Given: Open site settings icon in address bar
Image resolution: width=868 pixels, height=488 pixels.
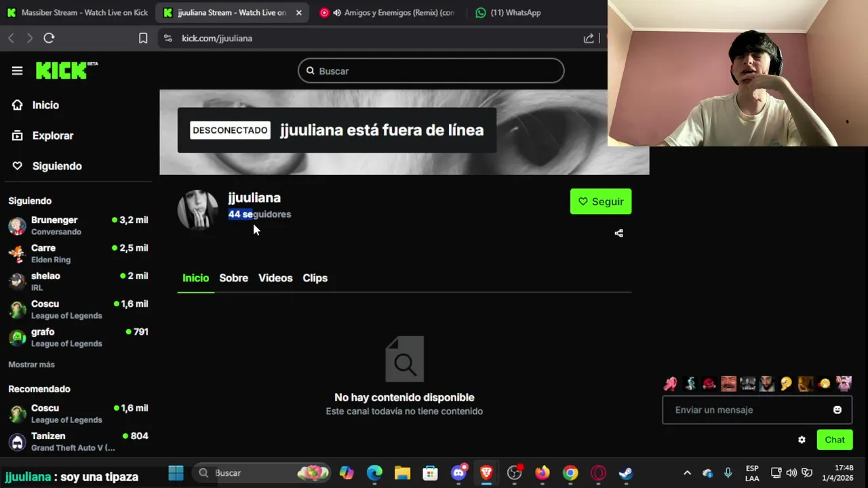Looking at the screenshot, I should point(167,38).
